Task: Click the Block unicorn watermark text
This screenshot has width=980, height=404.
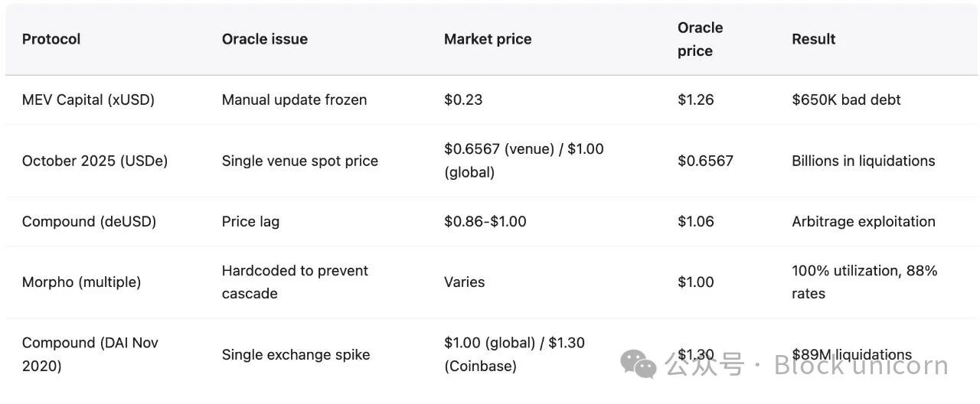Action: tap(861, 365)
